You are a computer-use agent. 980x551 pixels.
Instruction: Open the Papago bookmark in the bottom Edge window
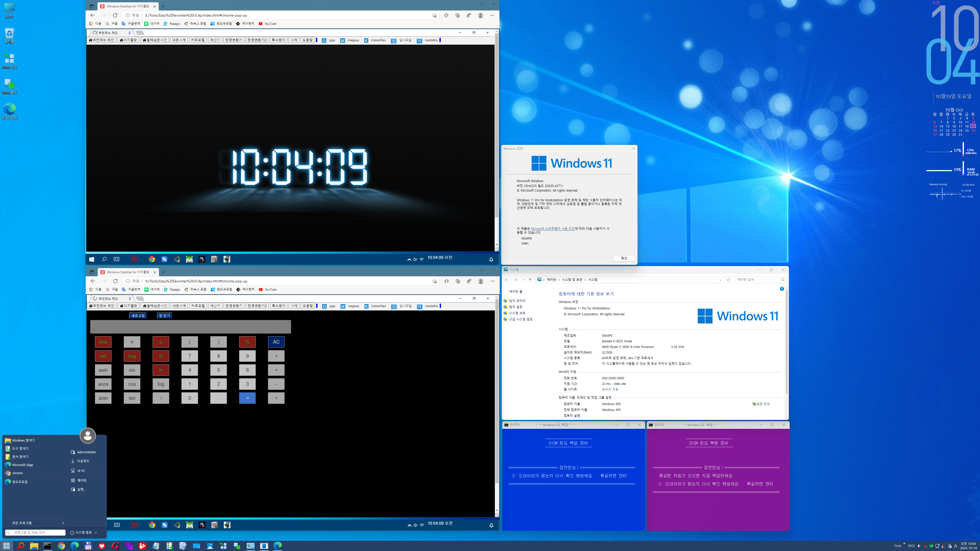pyautogui.click(x=172, y=289)
